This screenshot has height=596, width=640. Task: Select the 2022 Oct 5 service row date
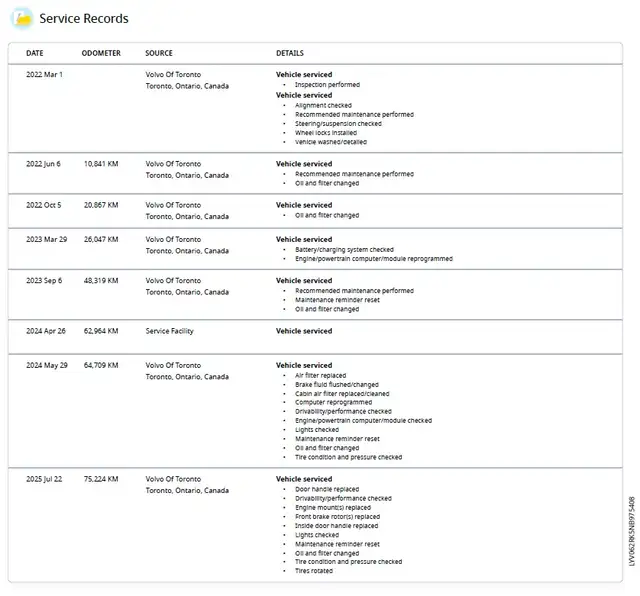43,205
